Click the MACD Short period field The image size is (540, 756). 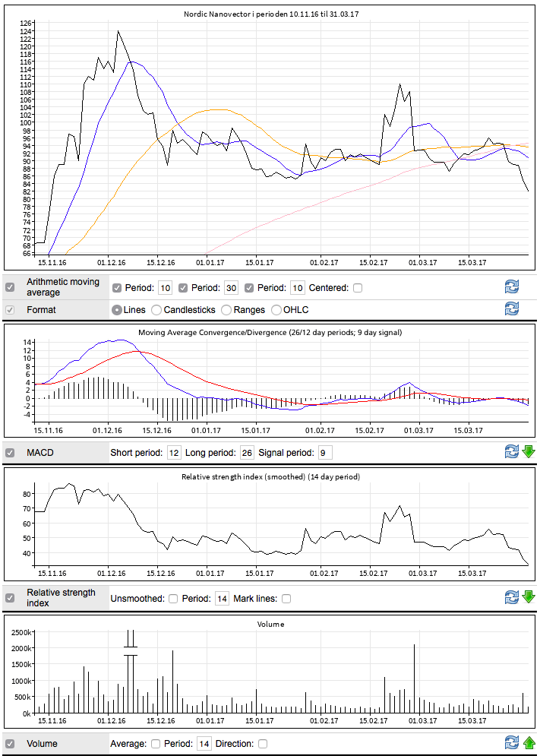coord(174,453)
